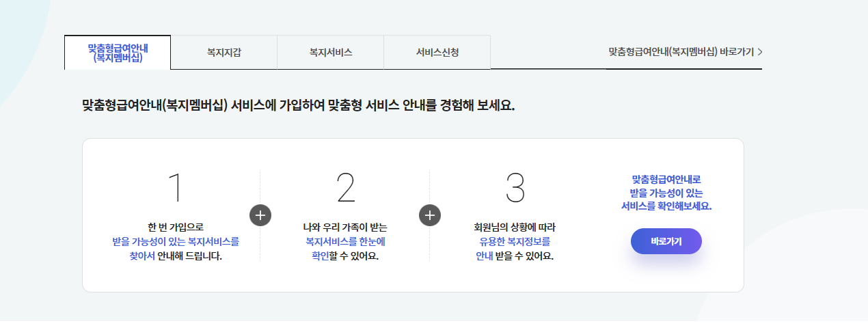Click the blue text '서비스를 확인해보세요.'
The image size is (868, 328).
click(666, 206)
